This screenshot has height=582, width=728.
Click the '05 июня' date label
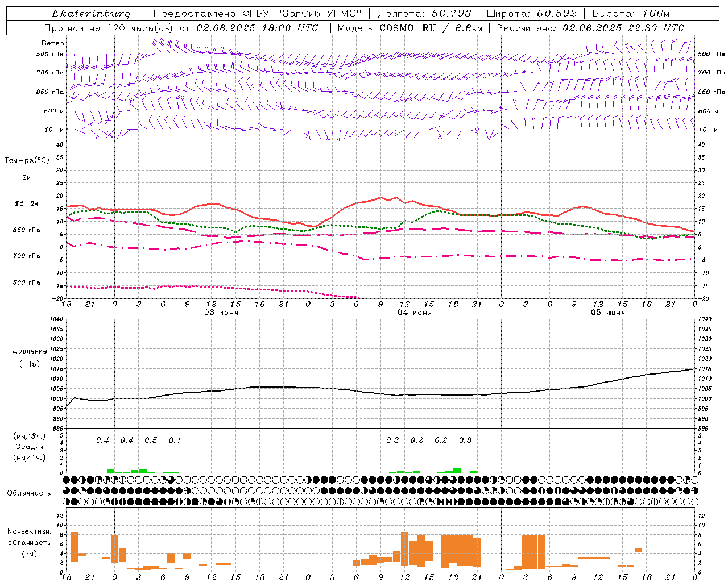click(607, 313)
